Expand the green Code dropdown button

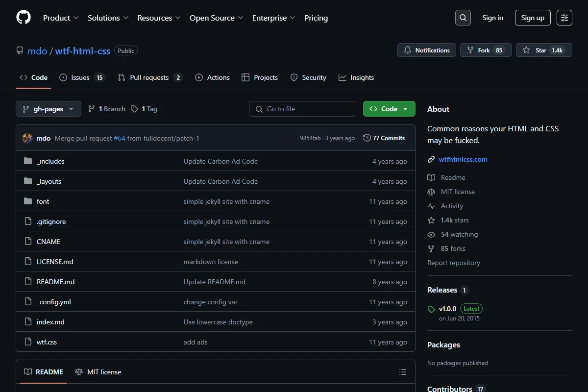click(389, 109)
